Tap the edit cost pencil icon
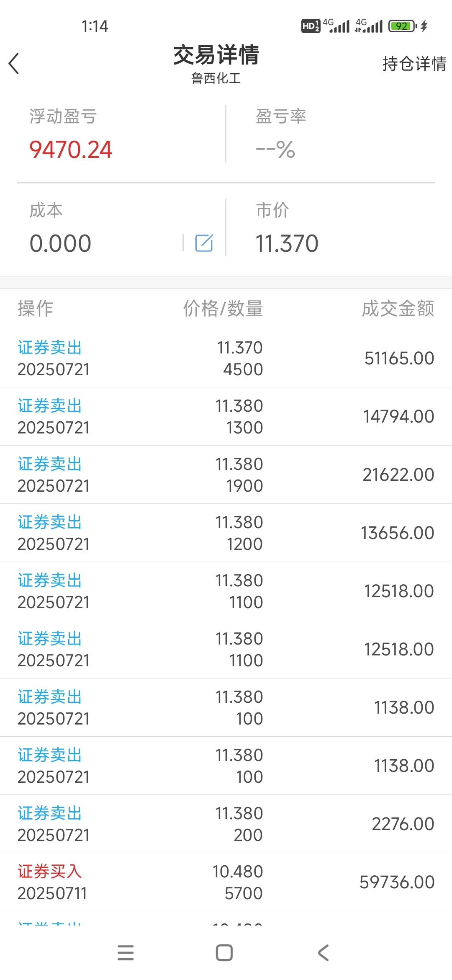Image resolution: width=452 pixels, height=980 pixels. click(x=204, y=243)
